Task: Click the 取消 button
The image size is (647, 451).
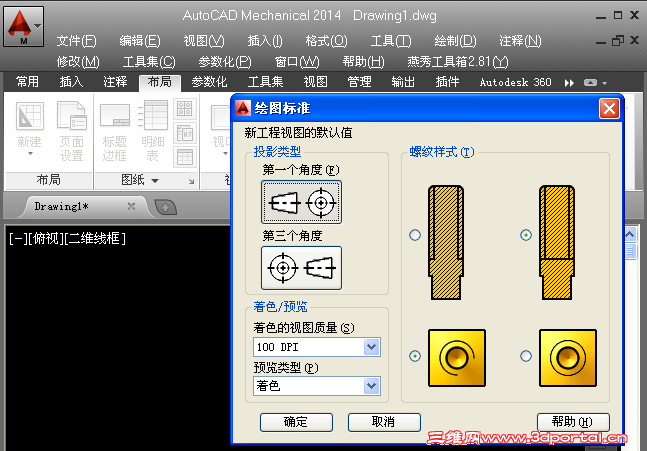Action: click(384, 422)
